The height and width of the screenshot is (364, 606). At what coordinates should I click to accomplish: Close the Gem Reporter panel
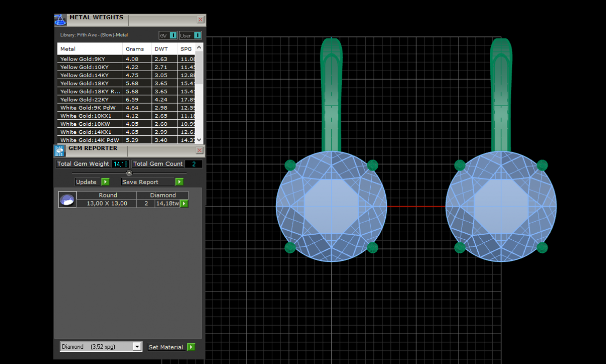[x=199, y=150]
